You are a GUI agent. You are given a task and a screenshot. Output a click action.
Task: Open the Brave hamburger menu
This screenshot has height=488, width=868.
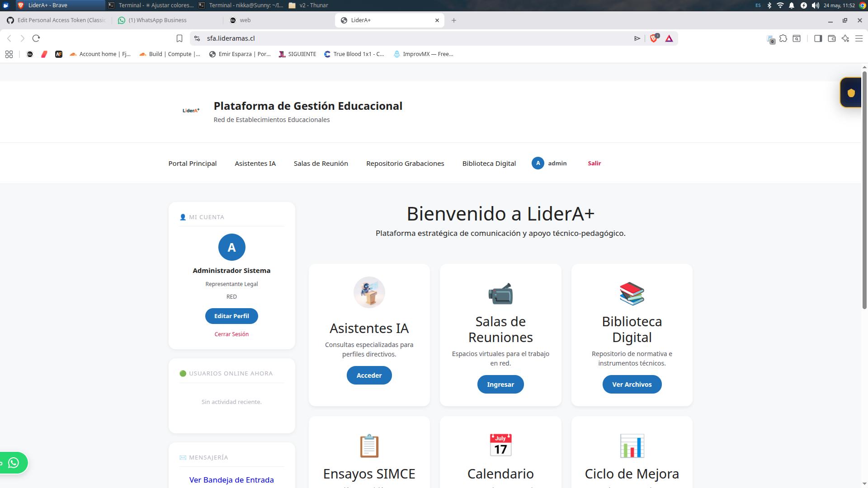tap(859, 38)
